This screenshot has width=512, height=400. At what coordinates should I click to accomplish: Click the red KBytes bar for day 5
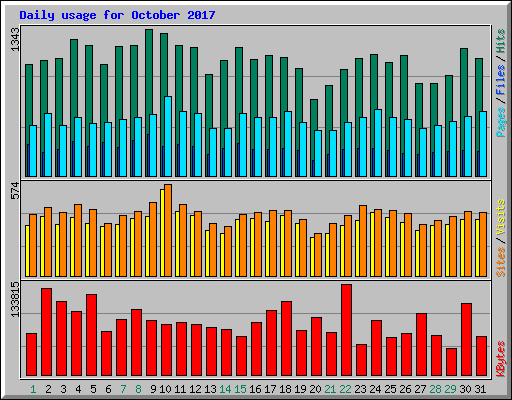tap(91, 335)
